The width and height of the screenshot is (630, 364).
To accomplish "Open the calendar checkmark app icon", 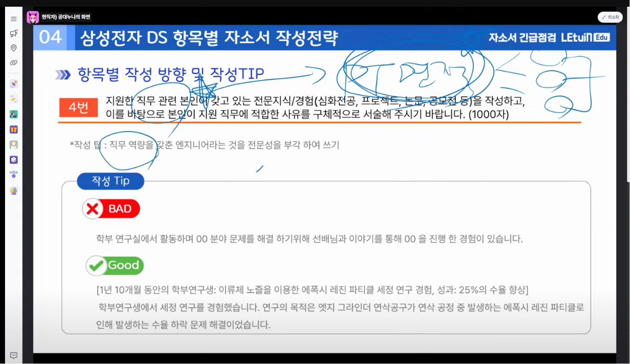I will 14,175.
